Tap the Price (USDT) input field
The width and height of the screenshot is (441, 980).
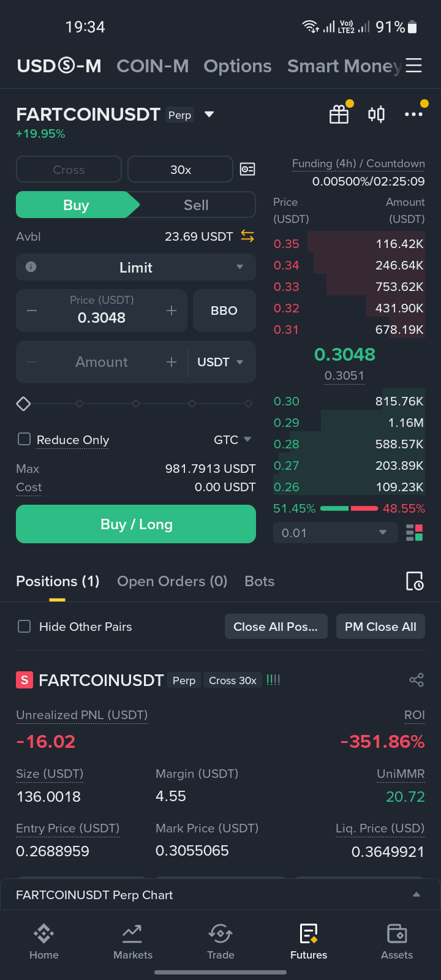102,311
